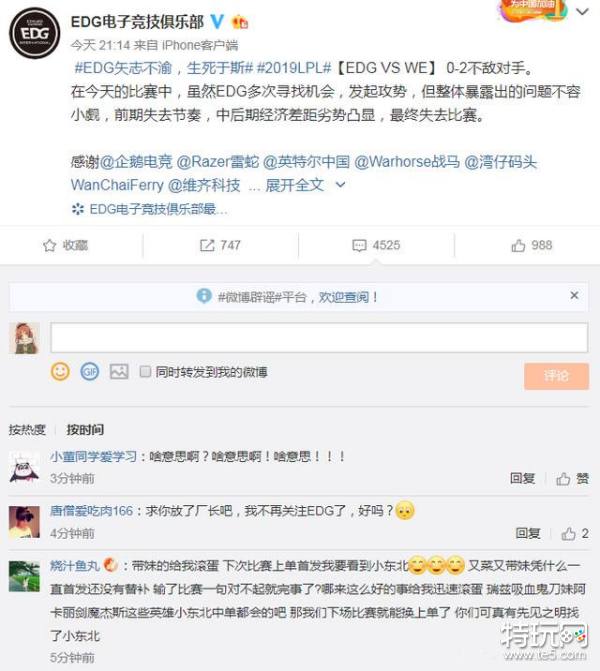The width and height of the screenshot is (600, 671).
Task: Open the EDG club profile avatar
Action: (x=35, y=33)
